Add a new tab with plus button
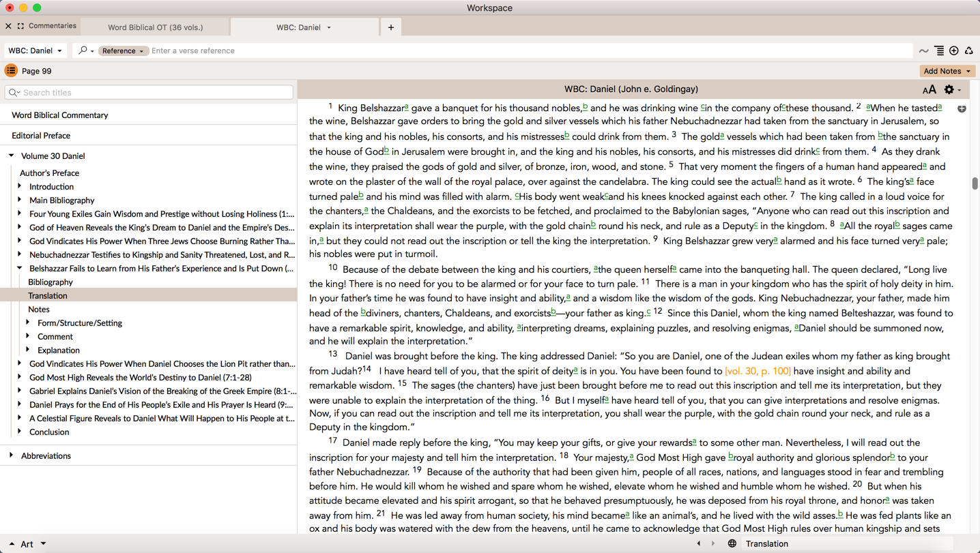 coord(391,27)
